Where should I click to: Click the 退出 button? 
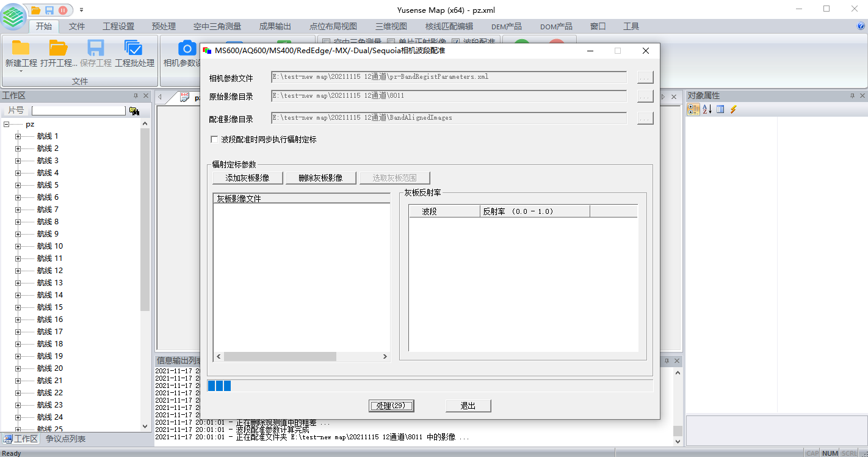coord(468,406)
